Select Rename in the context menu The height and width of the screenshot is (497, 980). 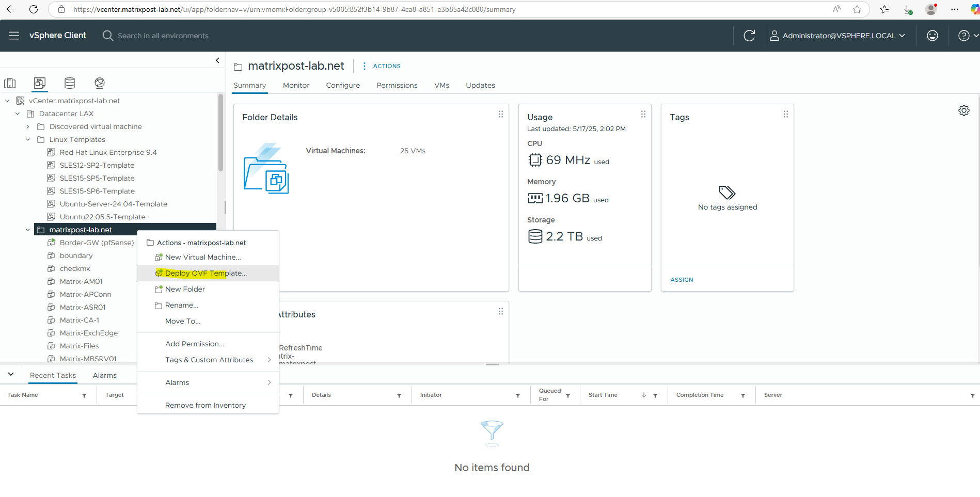pos(208,305)
